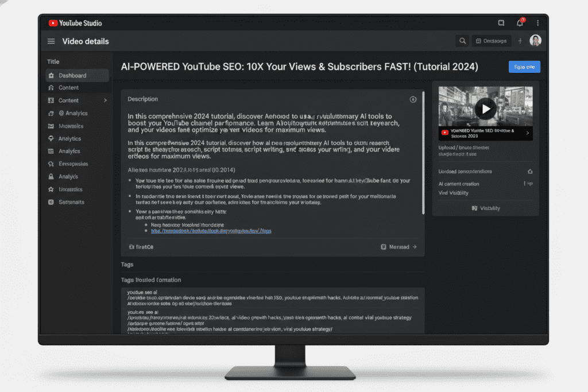Image resolution: width=588 pixels, height=392 pixels.
Task: Play the video preview thumbnail
Action: 485,108
